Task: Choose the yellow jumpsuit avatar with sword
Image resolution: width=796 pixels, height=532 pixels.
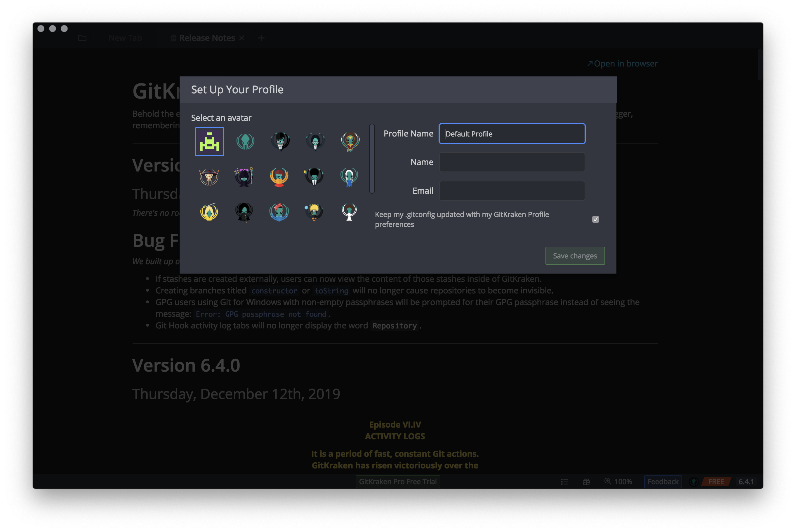Action: pyautogui.click(x=209, y=212)
